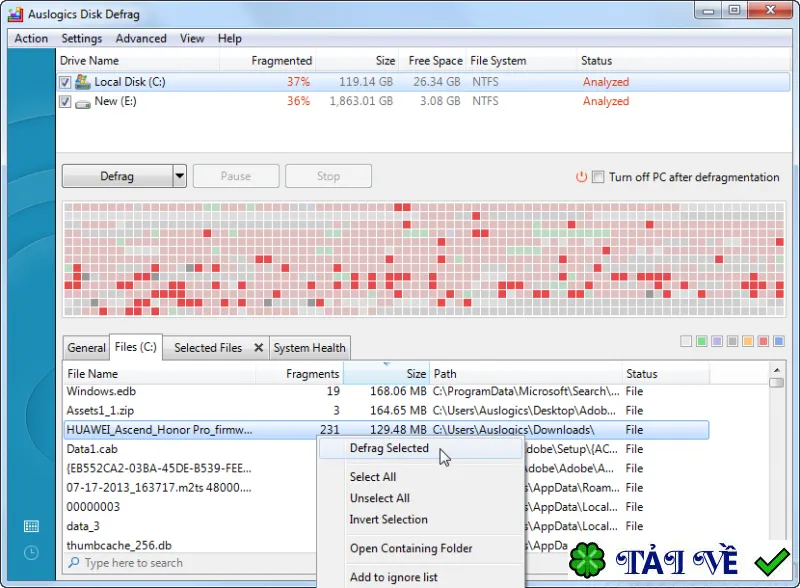Sort files by the Path column header
Screen dimensions: 800x588
pos(526,374)
